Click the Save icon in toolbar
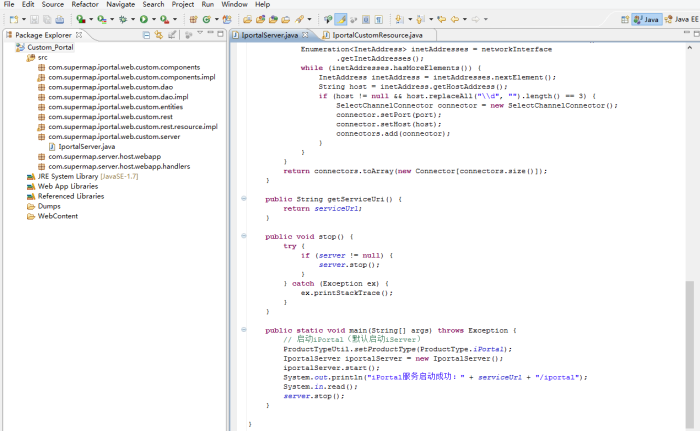 33,19
